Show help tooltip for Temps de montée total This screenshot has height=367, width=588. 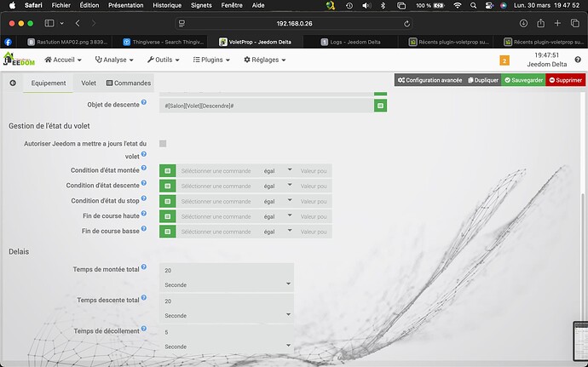(144, 267)
